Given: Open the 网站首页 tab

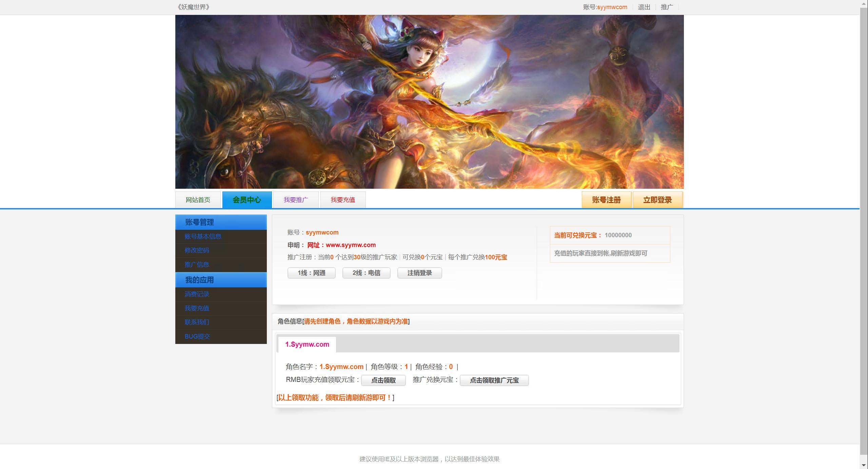Looking at the screenshot, I should point(198,200).
